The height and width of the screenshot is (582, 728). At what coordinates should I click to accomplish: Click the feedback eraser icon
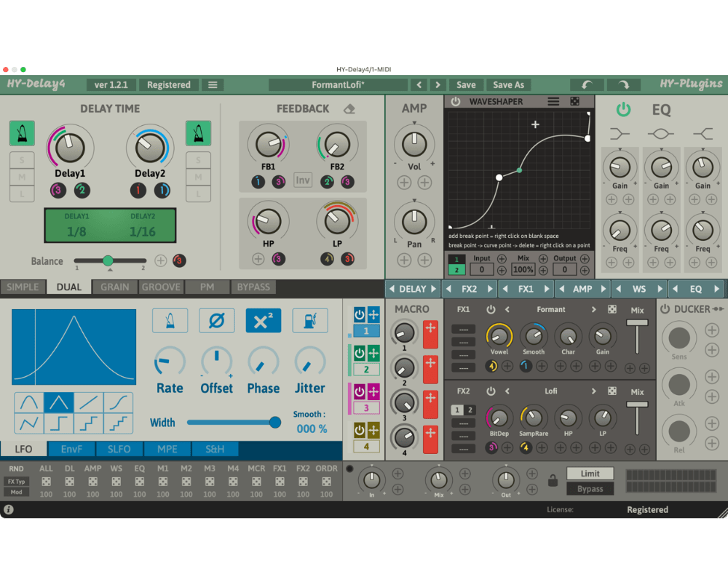[349, 109]
